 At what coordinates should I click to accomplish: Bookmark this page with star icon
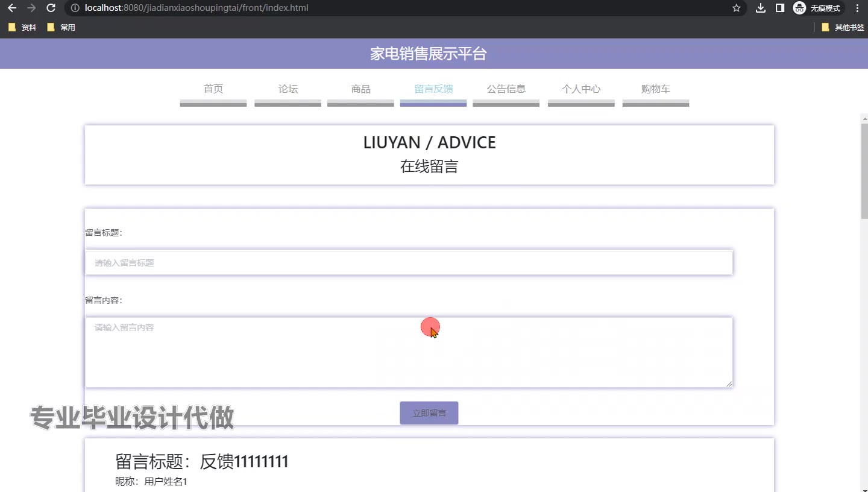click(736, 8)
